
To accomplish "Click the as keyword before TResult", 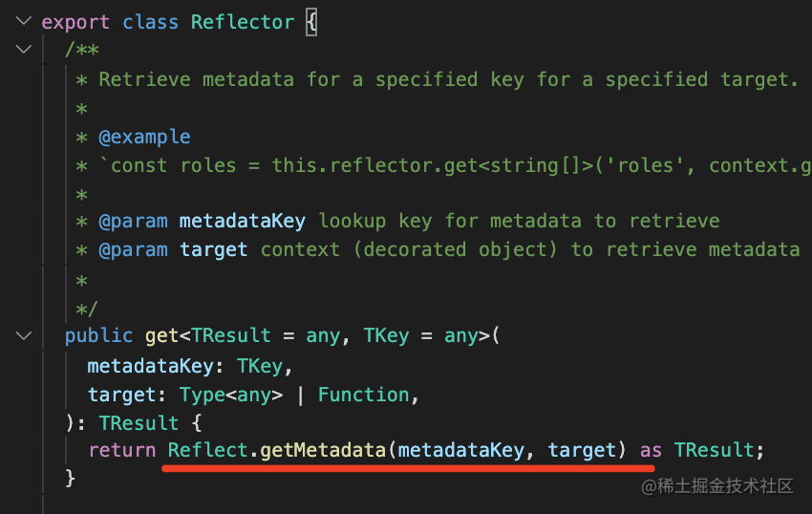I will coord(651,450).
